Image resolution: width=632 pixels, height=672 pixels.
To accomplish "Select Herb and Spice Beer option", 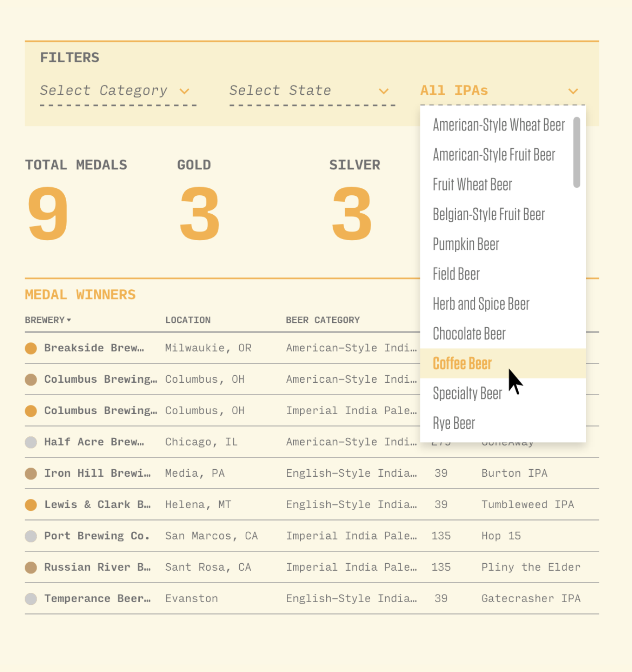I will coord(481,304).
